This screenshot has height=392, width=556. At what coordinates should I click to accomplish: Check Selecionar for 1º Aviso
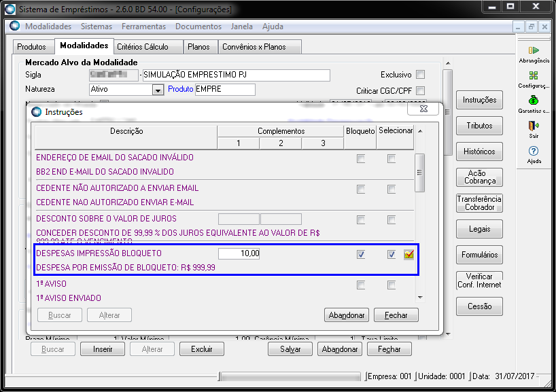click(x=392, y=285)
